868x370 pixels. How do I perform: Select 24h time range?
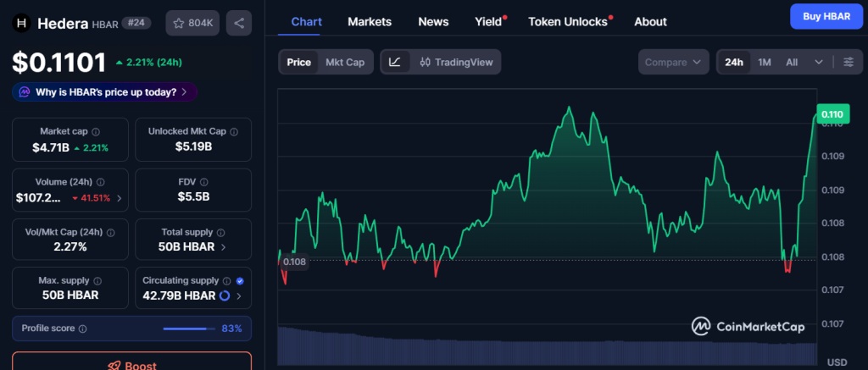click(x=734, y=62)
